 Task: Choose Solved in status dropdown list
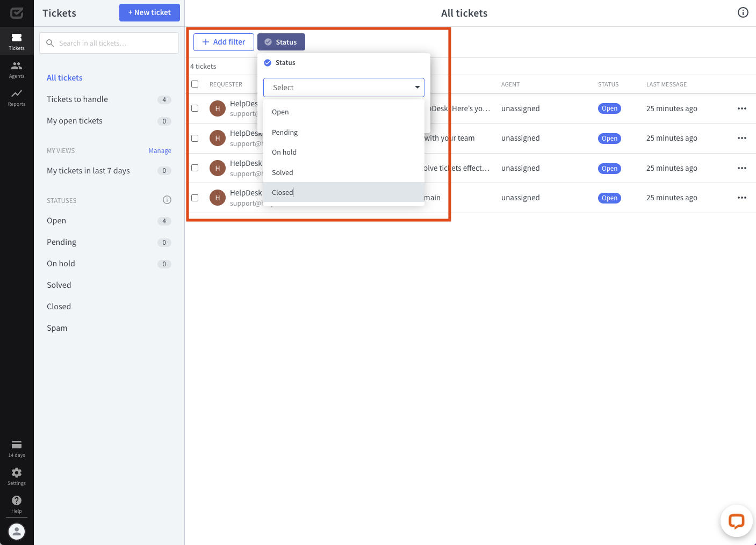click(x=344, y=172)
